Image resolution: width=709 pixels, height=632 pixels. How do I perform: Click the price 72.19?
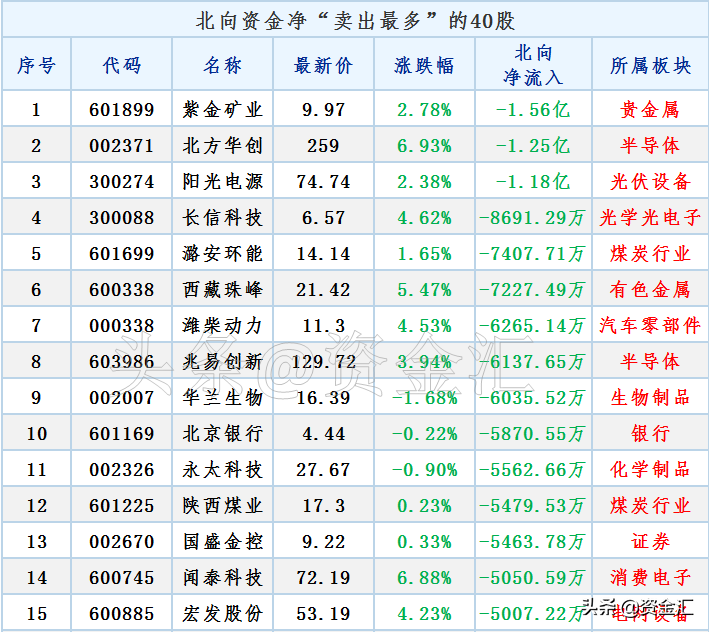(x=323, y=578)
